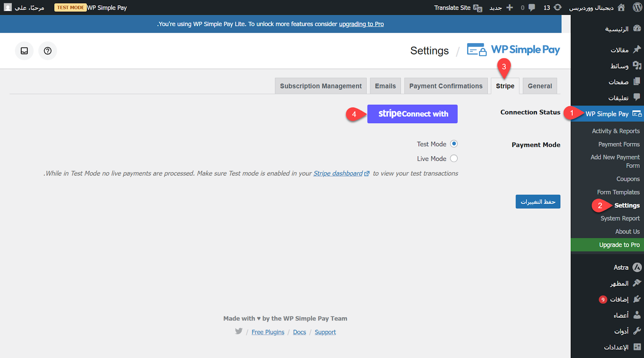Viewport: 644px width, 358px height.
Task: Switch to the General tab
Action: 540,86
